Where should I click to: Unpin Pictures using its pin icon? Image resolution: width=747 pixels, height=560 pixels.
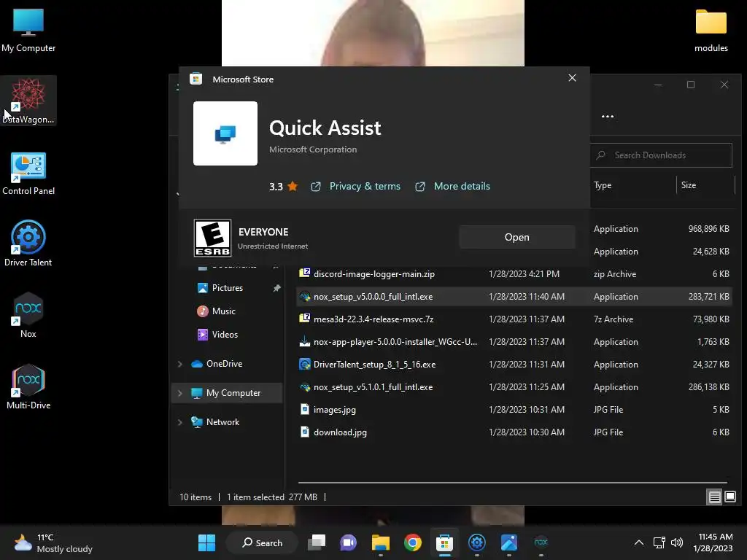276,288
